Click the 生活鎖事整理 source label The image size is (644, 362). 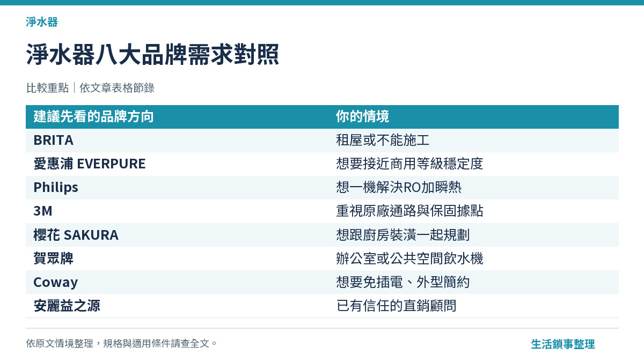(x=563, y=344)
